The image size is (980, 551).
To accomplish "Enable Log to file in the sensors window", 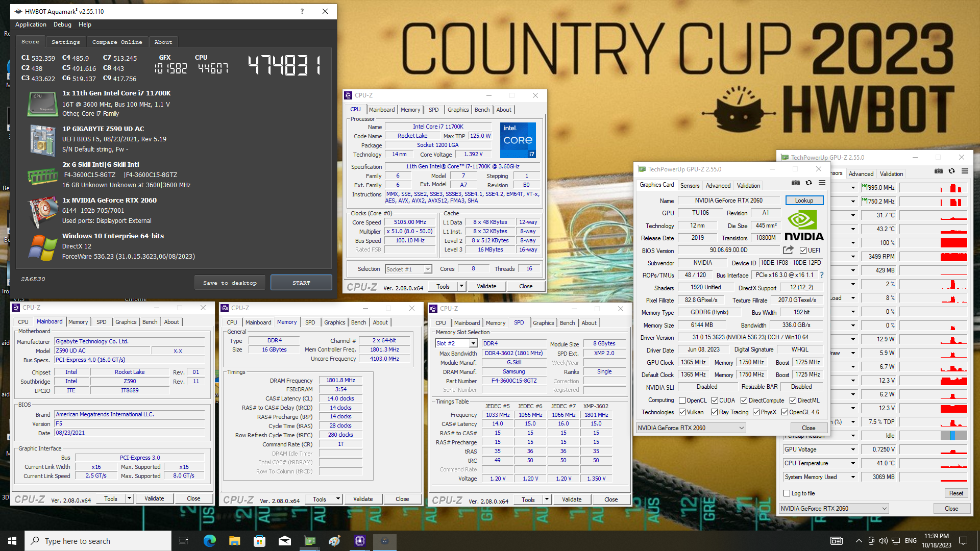I will point(787,493).
